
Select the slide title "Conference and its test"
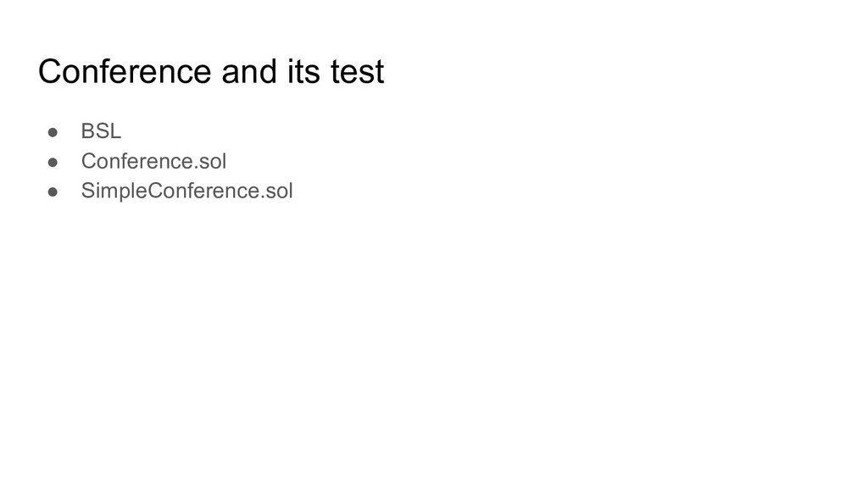[211, 72]
